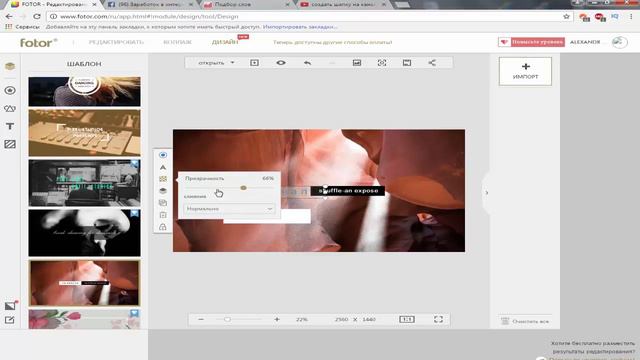Click the user avatar icon

pos(619,42)
